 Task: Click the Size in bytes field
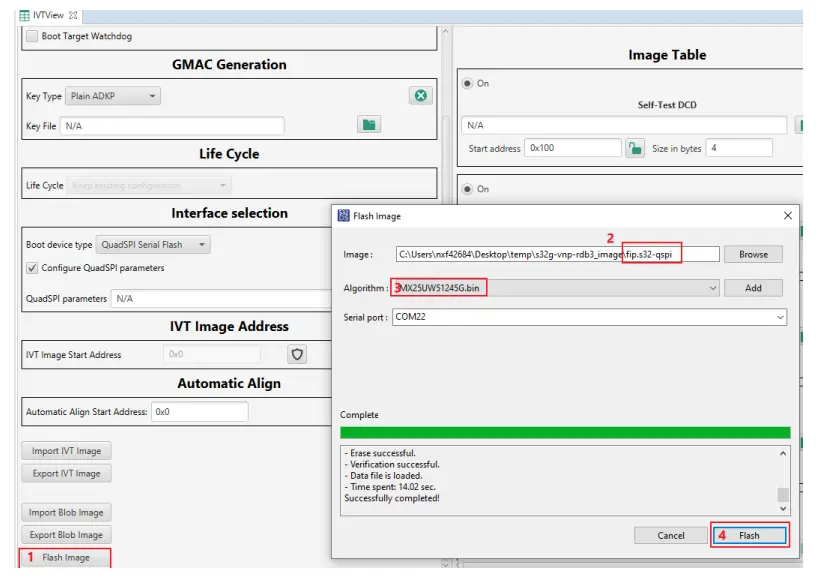pos(739,148)
